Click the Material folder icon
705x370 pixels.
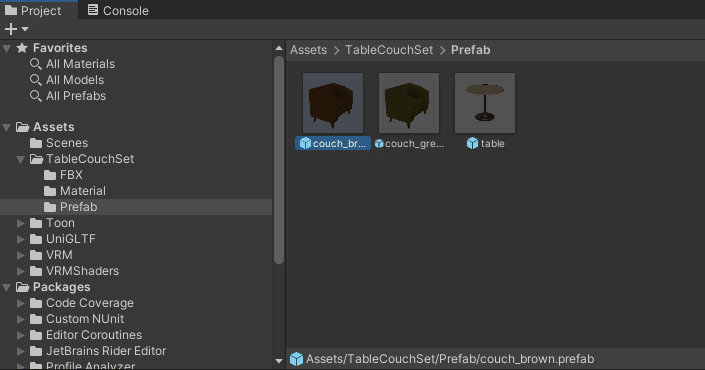(x=50, y=191)
